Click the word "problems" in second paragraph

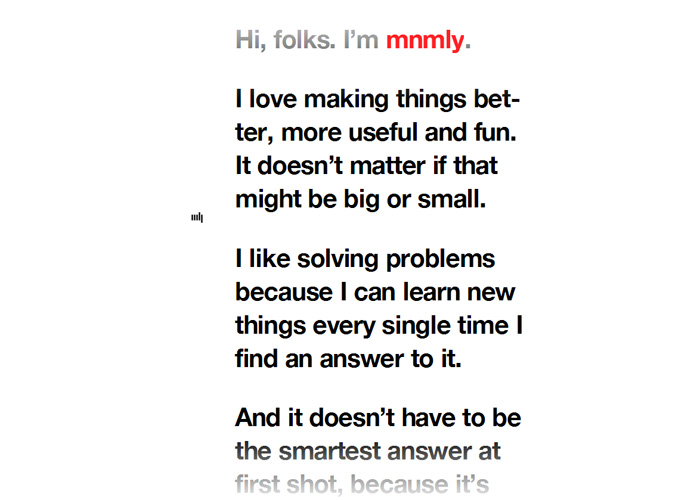(x=441, y=260)
